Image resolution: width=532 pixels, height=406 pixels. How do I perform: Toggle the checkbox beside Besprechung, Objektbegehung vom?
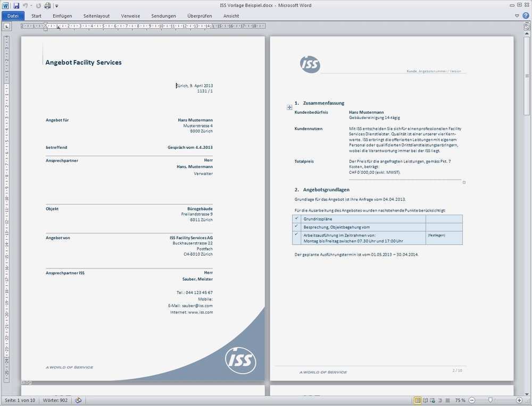[x=295, y=227]
